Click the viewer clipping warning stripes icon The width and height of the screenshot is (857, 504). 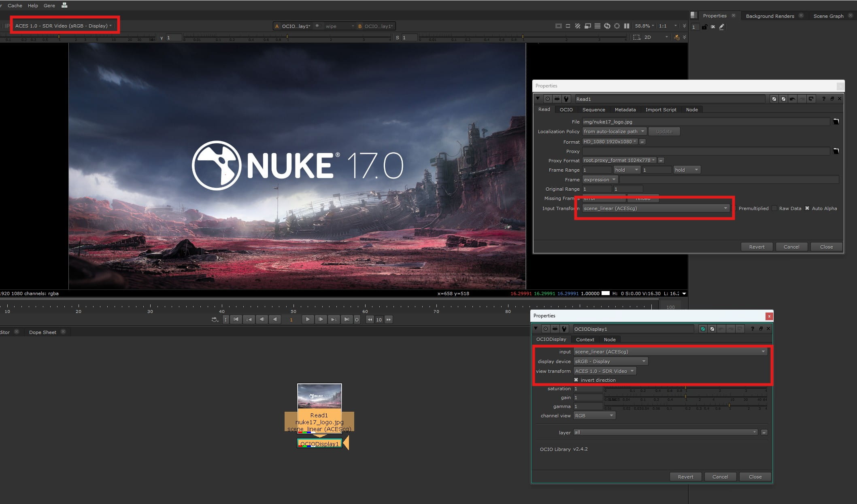[578, 26]
